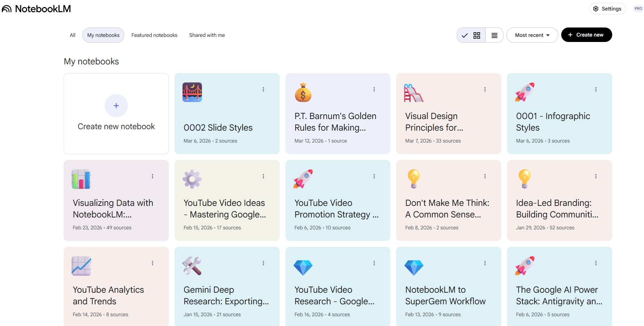The width and height of the screenshot is (644, 326).
Task: Go to the Shared with me tab
Action: pos(207,35)
